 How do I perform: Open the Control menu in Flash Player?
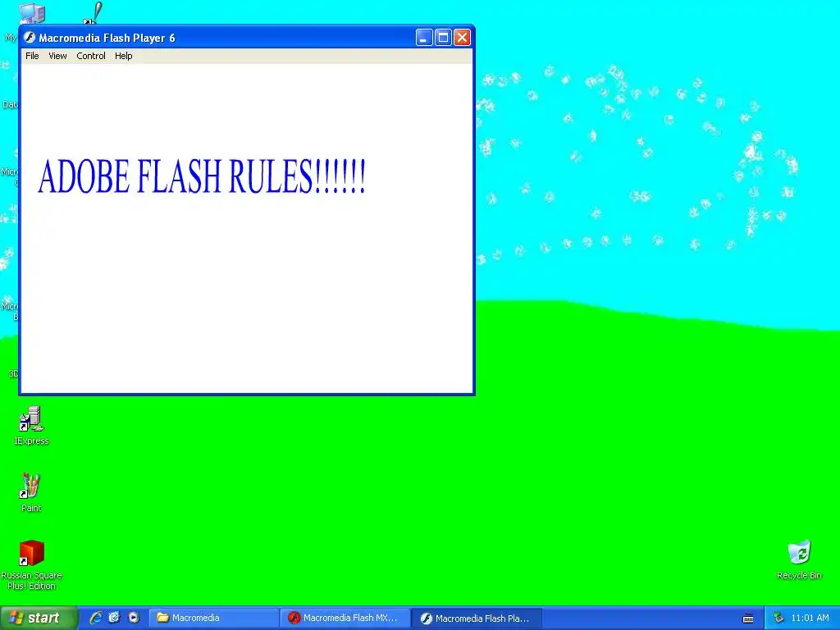point(90,56)
